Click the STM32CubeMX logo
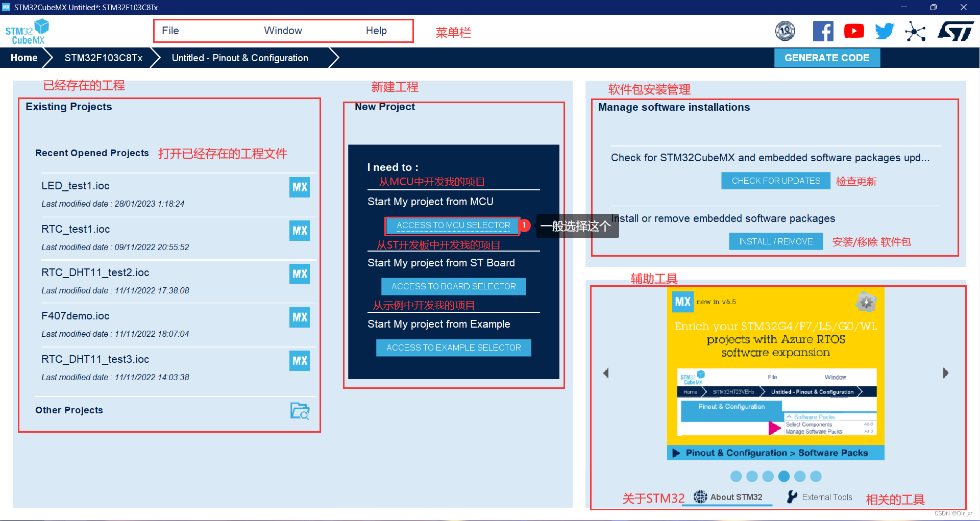Viewport: 980px width, 521px height. point(27,32)
